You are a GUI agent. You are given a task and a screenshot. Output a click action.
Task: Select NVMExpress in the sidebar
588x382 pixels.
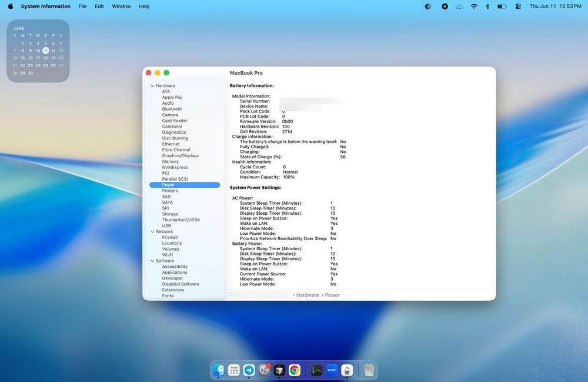[x=175, y=167]
